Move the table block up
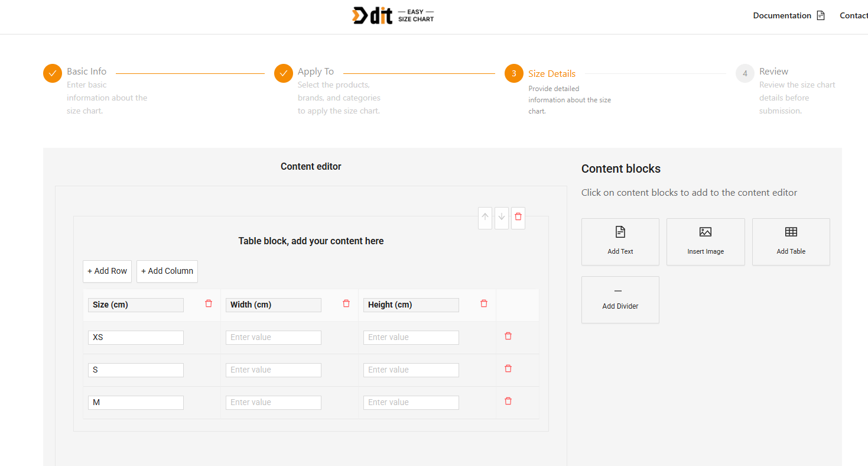Screen dimensions: 868x466 point(485,217)
